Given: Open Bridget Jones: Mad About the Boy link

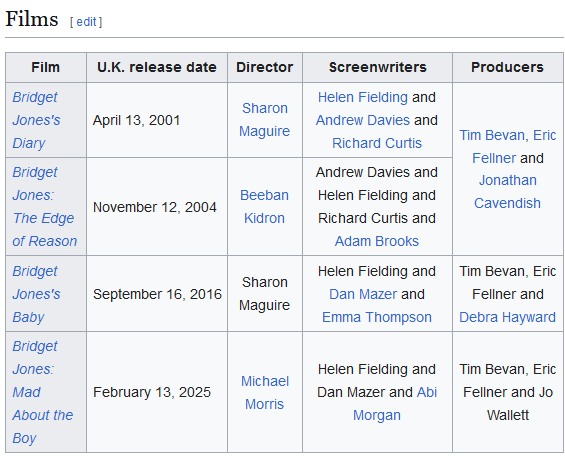Looking at the screenshot, I should pyautogui.click(x=43, y=392).
